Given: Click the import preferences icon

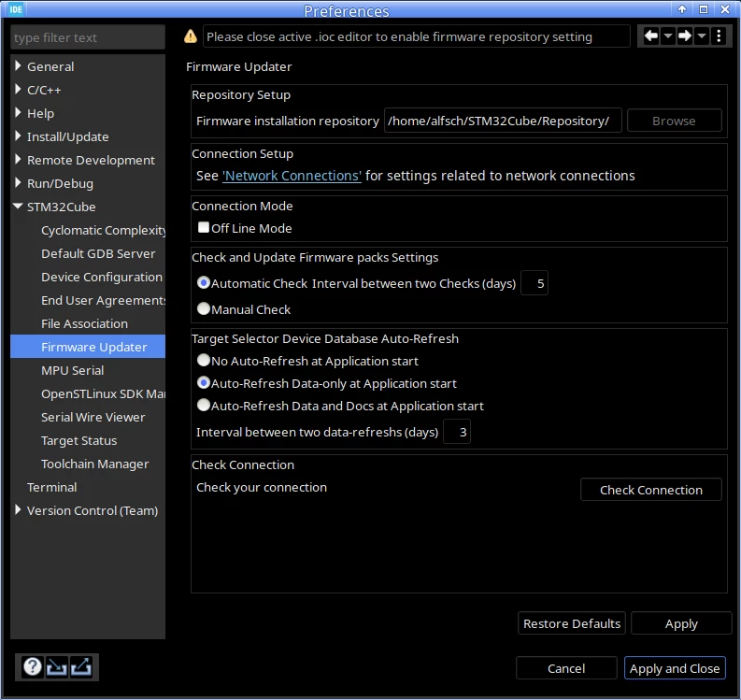Looking at the screenshot, I should pyautogui.click(x=57, y=667).
